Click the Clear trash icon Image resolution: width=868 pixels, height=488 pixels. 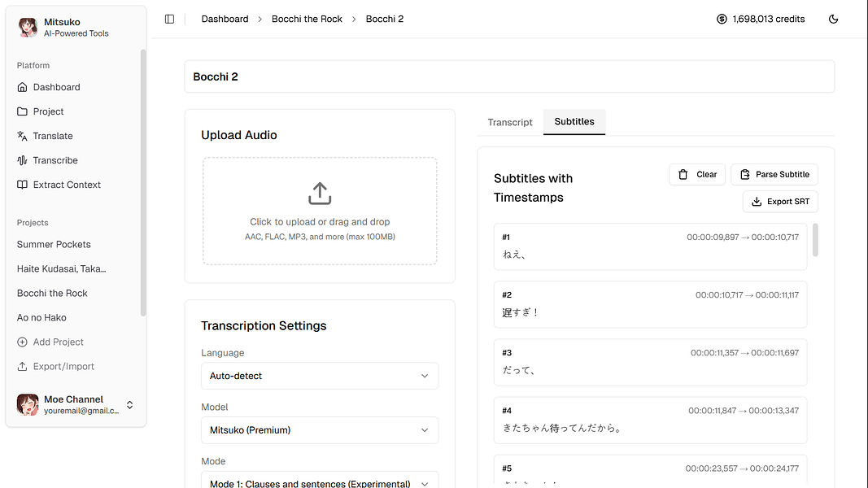click(x=683, y=174)
